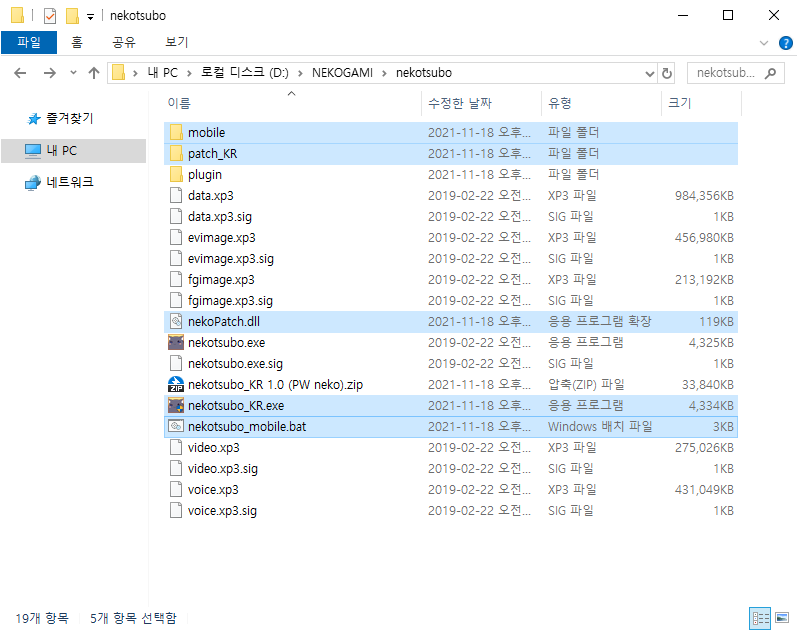Click the zip archive icon for nekotsubo_KR 1.0
798x631 pixels.
pos(176,384)
